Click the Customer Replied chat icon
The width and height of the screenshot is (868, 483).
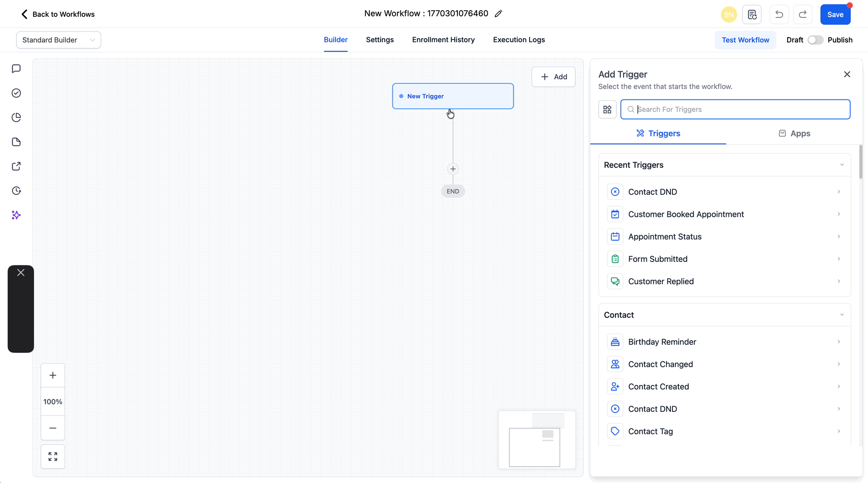click(x=615, y=281)
